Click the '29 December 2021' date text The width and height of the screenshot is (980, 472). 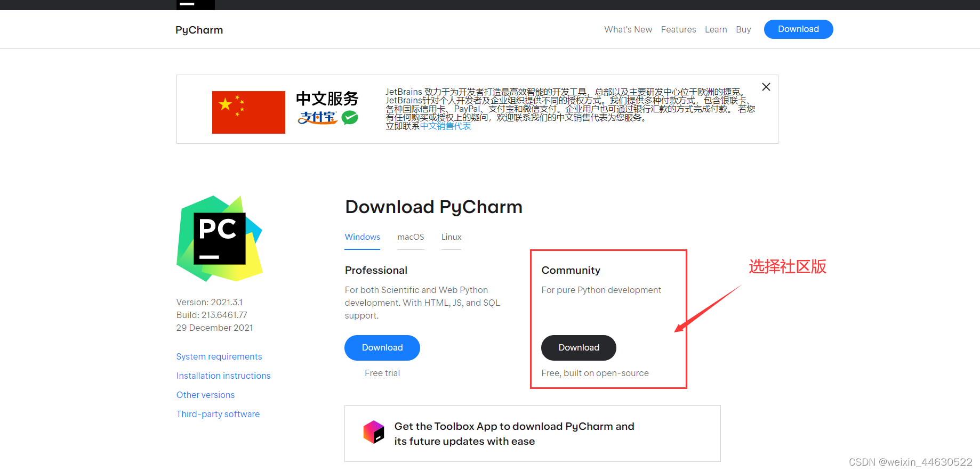point(215,328)
